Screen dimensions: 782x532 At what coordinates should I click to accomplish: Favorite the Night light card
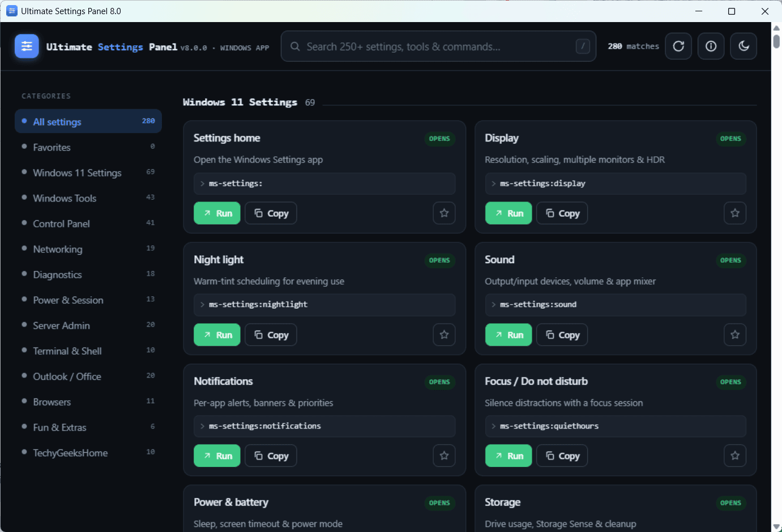[x=444, y=335]
